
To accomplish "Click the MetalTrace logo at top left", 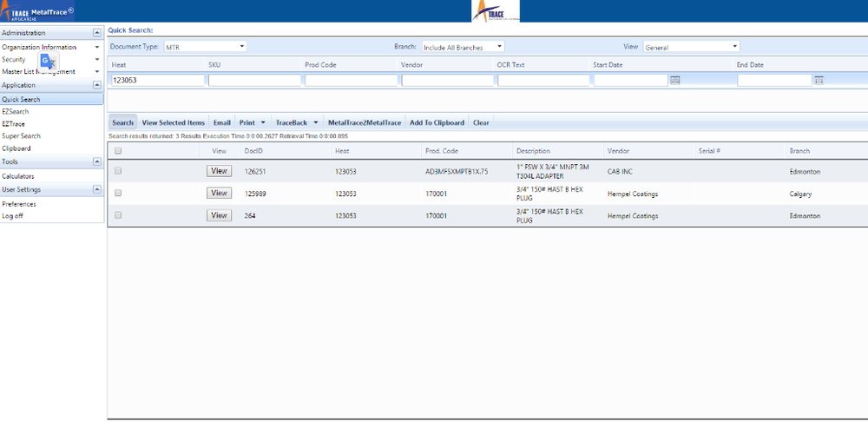I will click(x=37, y=11).
